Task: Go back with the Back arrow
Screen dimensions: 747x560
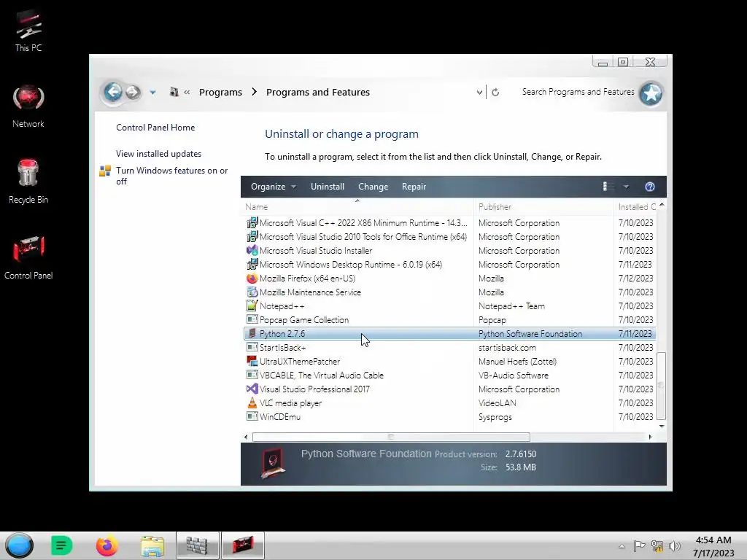Action: pyautogui.click(x=113, y=91)
